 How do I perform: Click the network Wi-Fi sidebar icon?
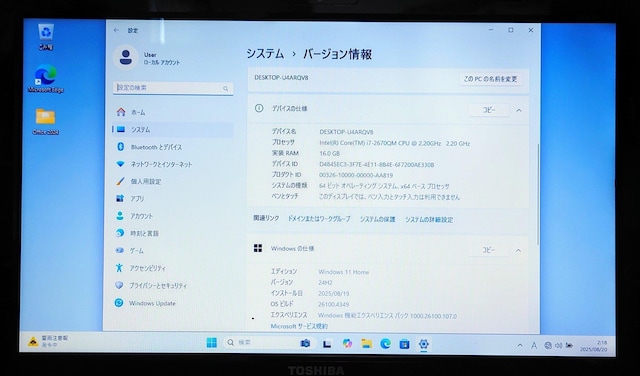[120, 164]
